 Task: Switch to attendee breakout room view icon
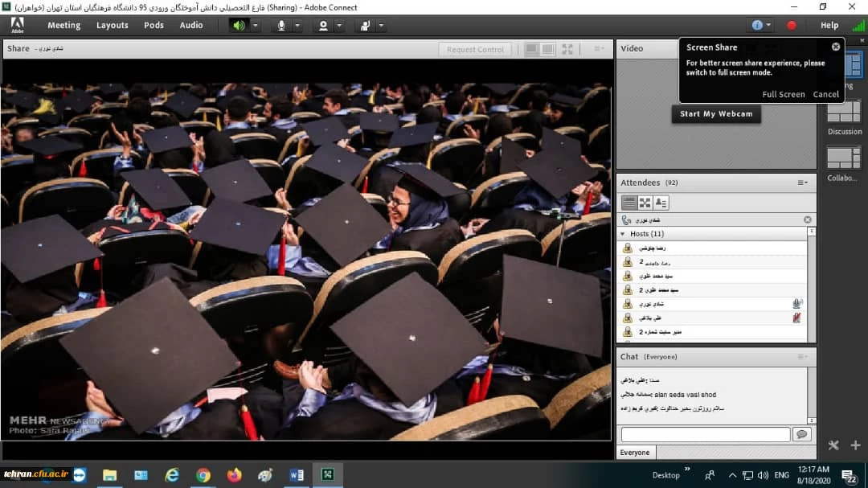645,203
